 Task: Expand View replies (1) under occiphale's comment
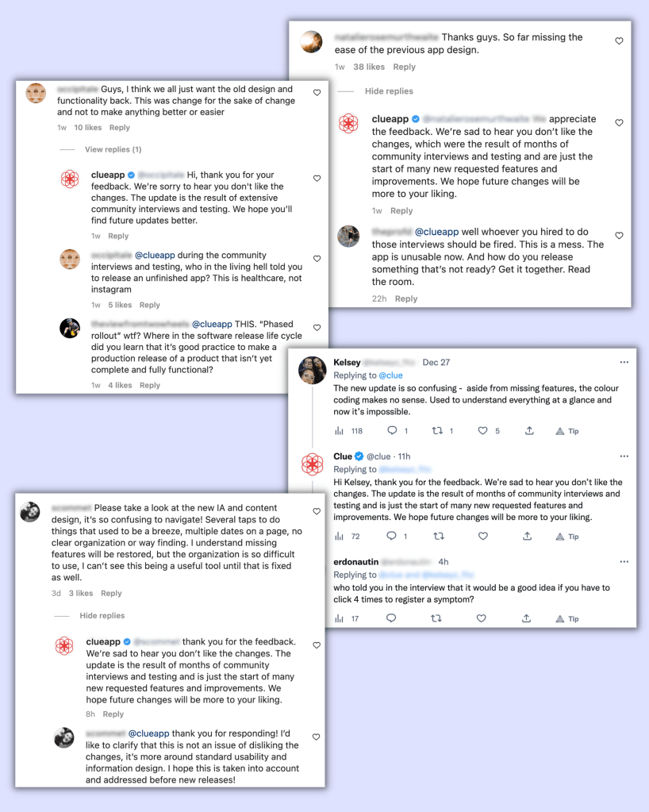[x=113, y=149]
